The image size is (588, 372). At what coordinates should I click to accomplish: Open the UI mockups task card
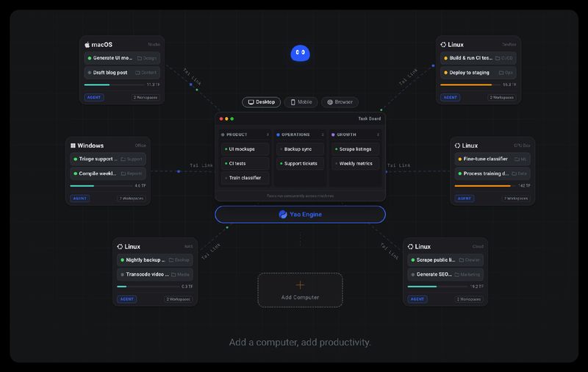(x=245, y=149)
